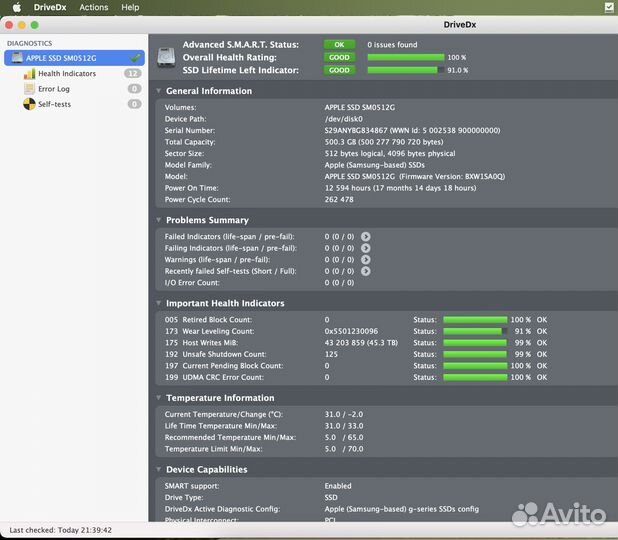The image size is (618, 540).
Task: Click the Wear Leveling value 0x5501230096
Action: pos(351,331)
